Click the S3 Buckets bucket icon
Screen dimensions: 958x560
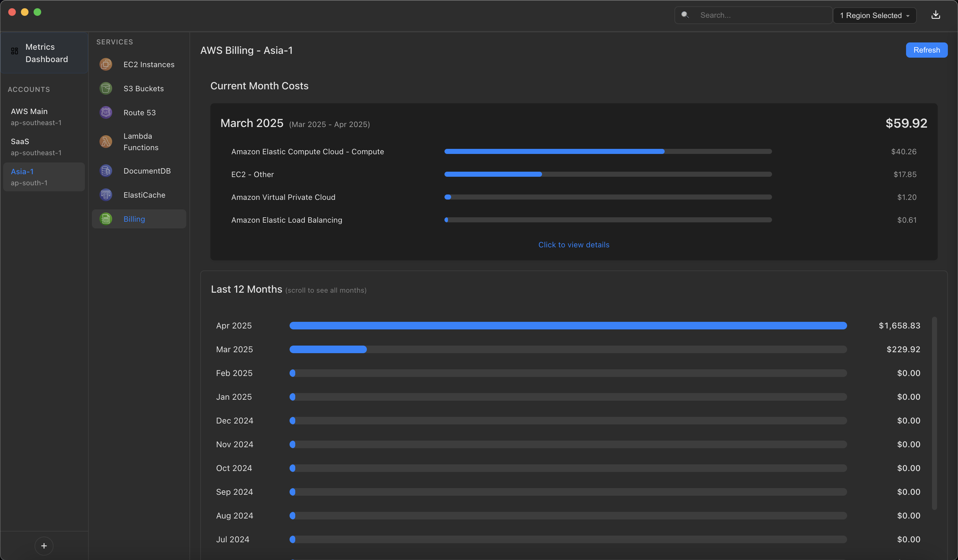[106, 88]
